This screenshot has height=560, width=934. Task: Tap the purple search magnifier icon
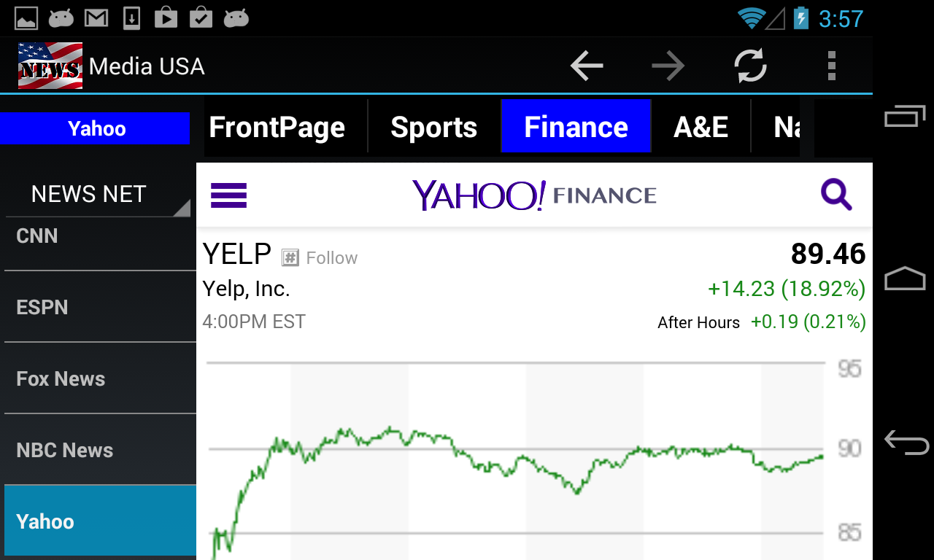click(835, 195)
